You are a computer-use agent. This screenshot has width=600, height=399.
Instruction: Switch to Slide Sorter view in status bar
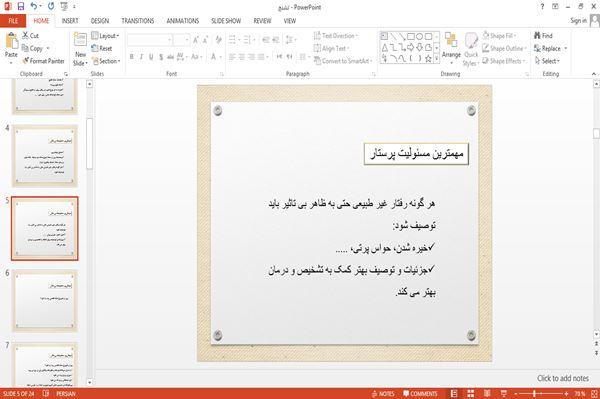pyautogui.click(x=470, y=393)
